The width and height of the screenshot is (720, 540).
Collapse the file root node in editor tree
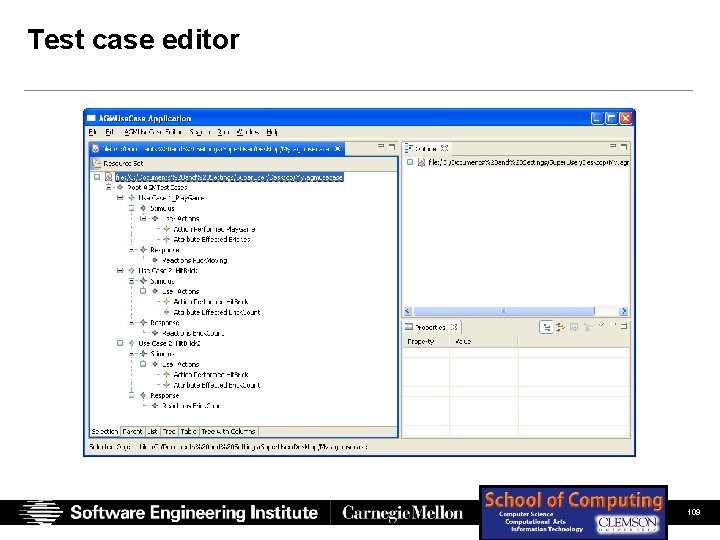[97, 177]
